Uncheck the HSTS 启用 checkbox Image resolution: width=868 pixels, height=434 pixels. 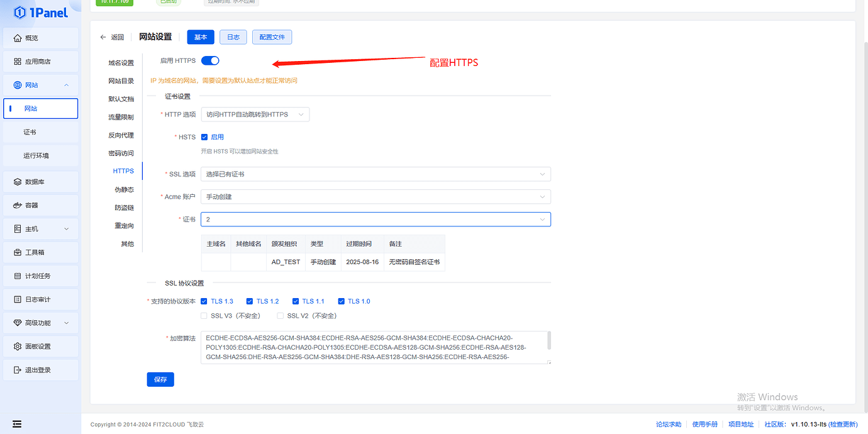coord(204,136)
